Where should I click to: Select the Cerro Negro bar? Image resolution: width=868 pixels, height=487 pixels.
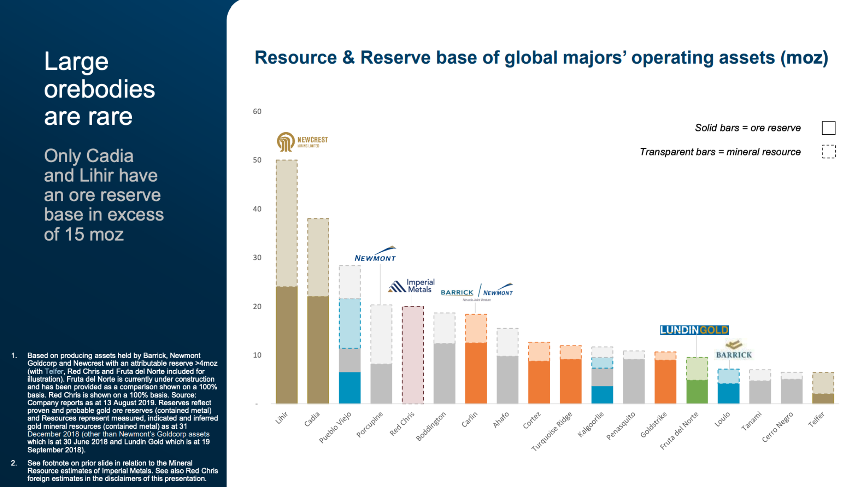coord(792,388)
